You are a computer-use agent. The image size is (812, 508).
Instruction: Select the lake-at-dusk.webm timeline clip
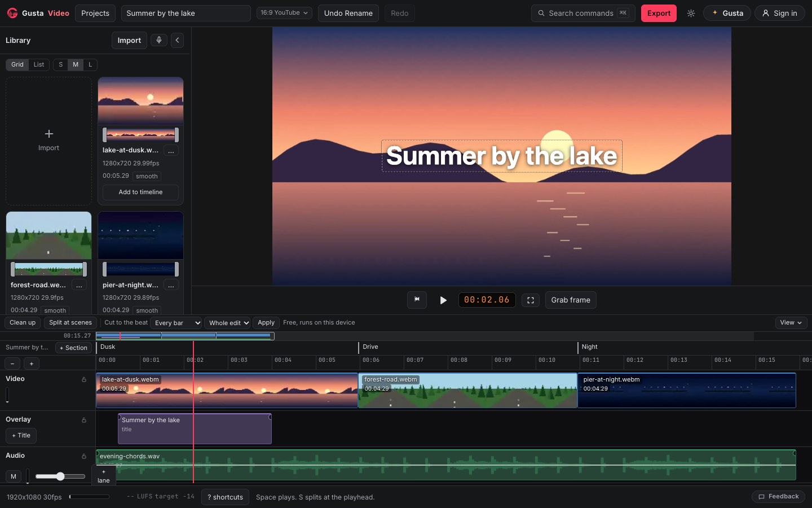(227, 391)
